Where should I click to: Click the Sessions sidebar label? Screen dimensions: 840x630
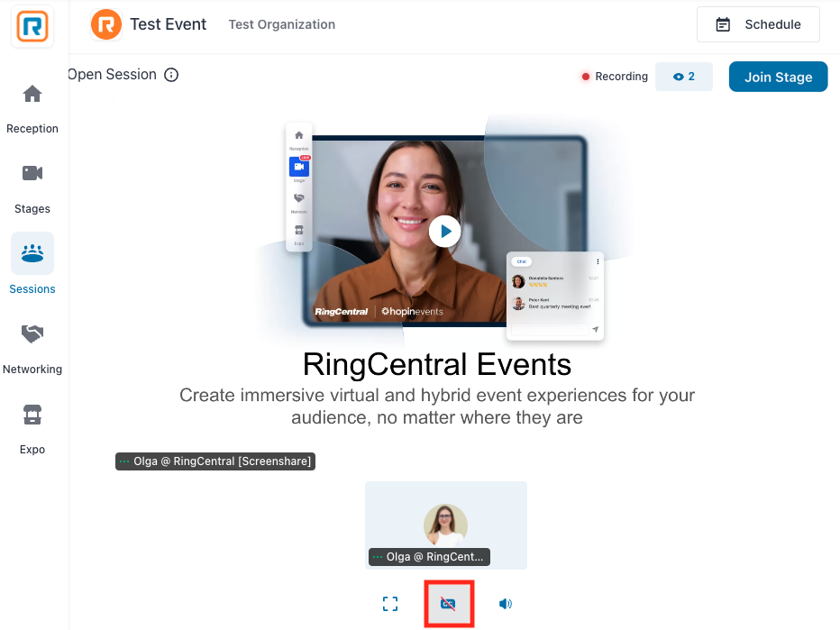(x=32, y=289)
